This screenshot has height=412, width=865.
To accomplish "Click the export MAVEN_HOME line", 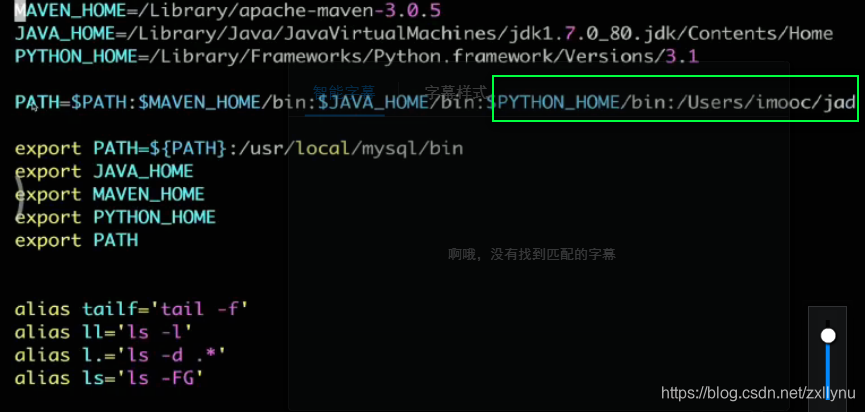I will tap(109, 195).
